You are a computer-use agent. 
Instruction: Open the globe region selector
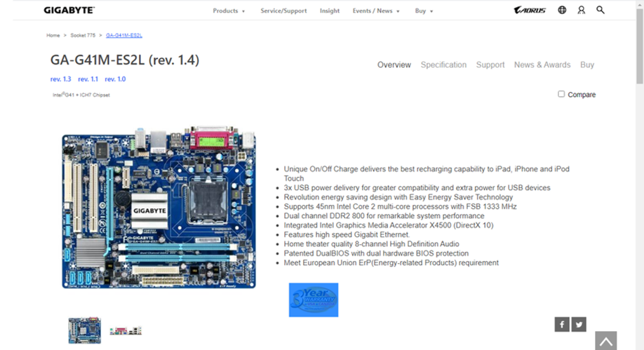tap(562, 10)
